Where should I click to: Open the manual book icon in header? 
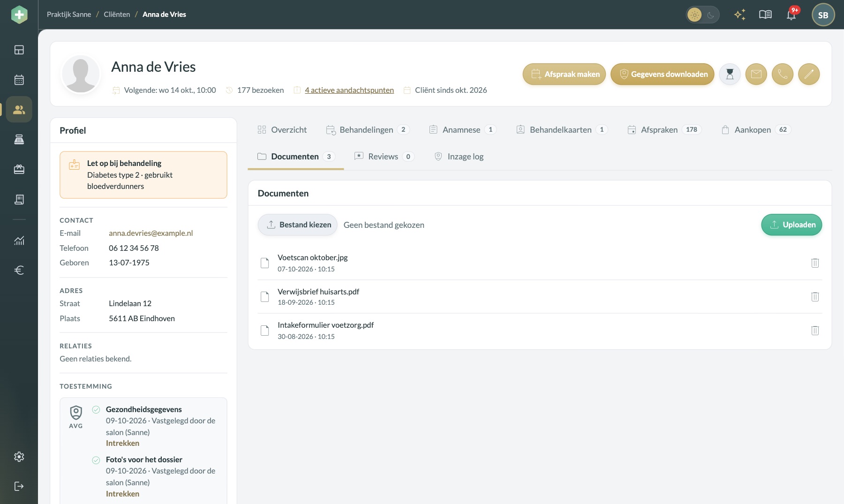coord(765,15)
